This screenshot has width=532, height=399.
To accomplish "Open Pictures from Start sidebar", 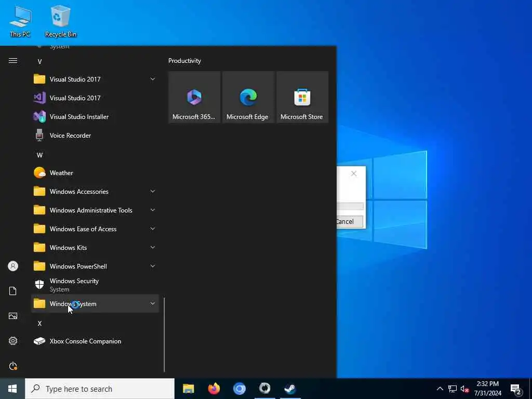I will coord(13,316).
